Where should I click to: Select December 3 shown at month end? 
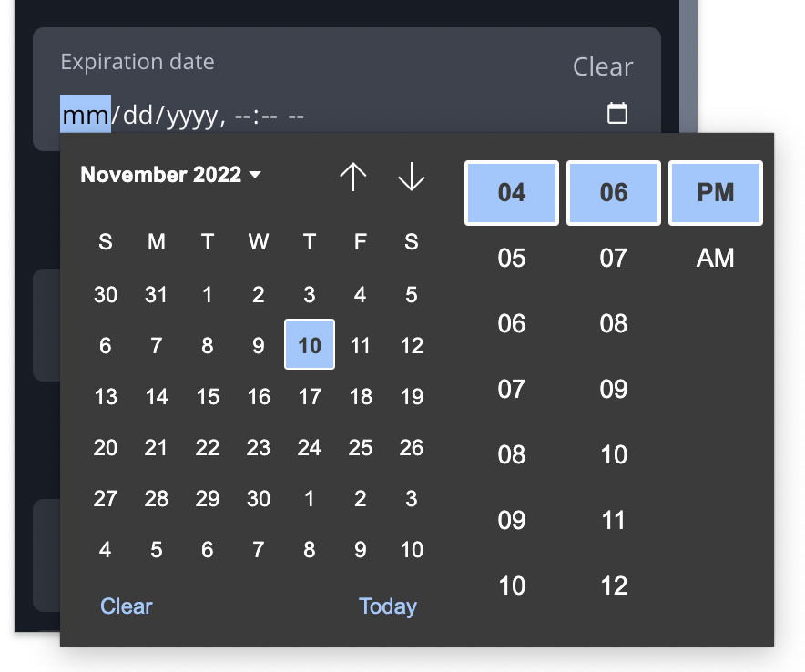411,499
